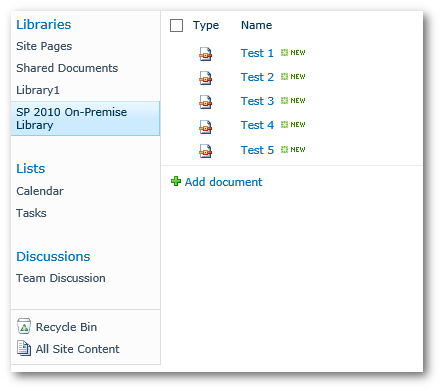Click the green plus Add document icon

[x=176, y=181]
